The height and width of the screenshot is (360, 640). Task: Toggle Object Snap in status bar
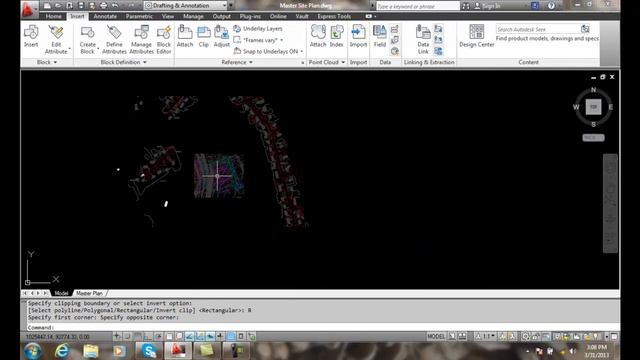point(169,336)
